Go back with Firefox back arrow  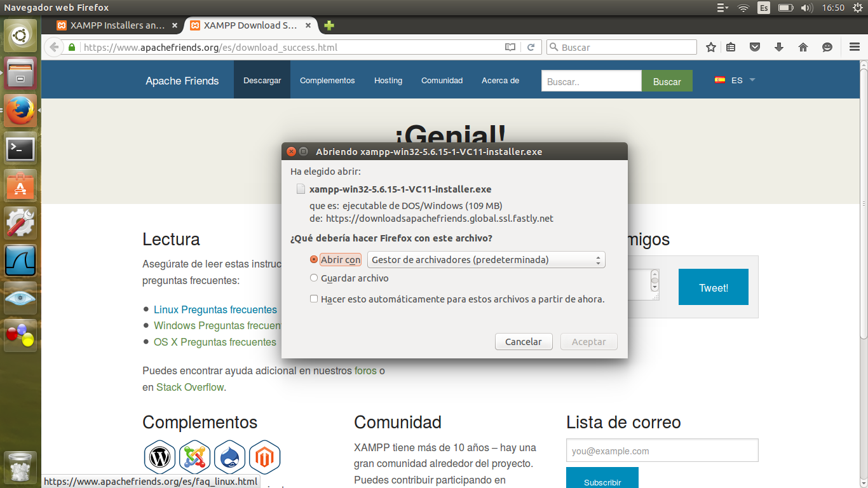[54, 47]
